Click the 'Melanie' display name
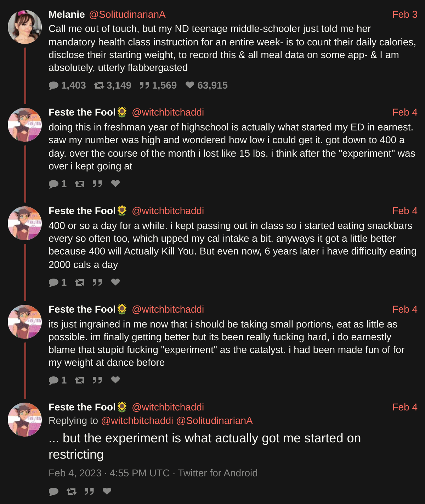The image size is (425, 504). (x=67, y=15)
